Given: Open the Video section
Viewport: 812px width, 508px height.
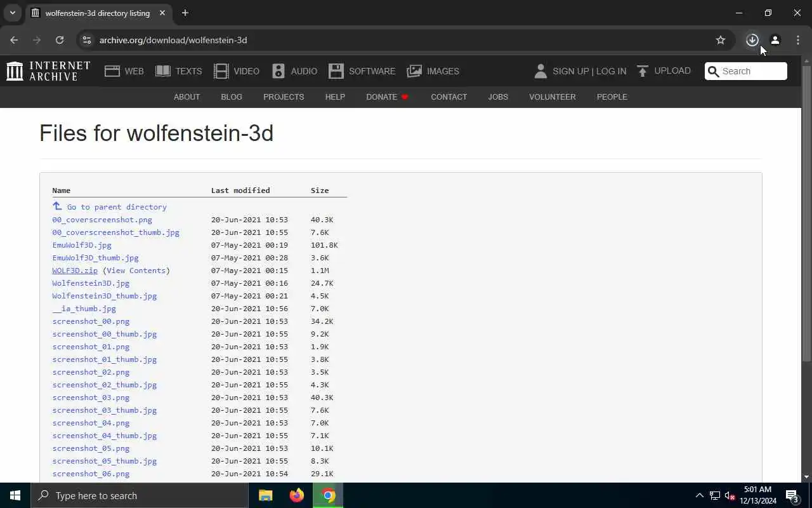Looking at the screenshot, I should tap(237, 71).
